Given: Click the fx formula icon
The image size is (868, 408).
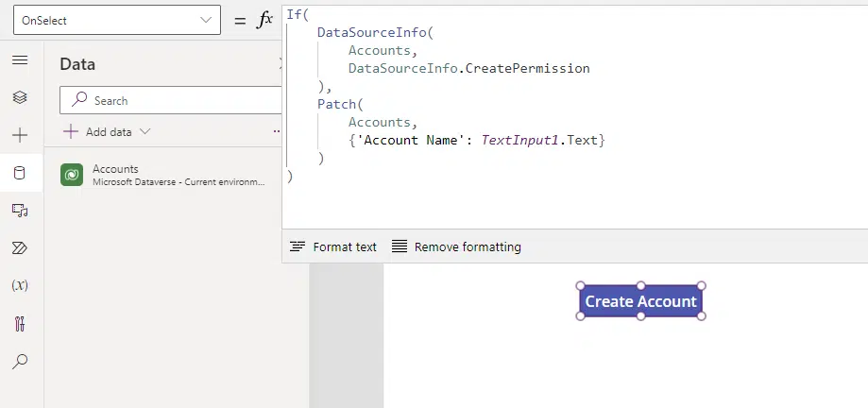Looking at the screenshot, I should (264, 20).
